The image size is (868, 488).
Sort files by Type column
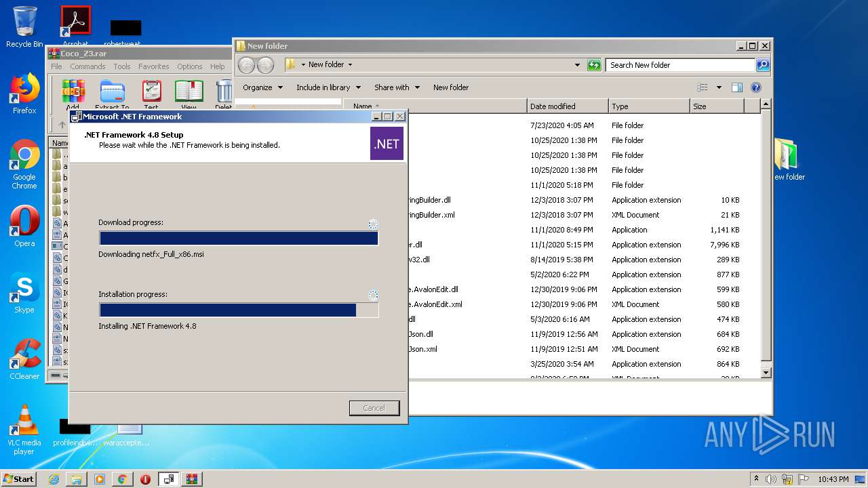(648, 106)
